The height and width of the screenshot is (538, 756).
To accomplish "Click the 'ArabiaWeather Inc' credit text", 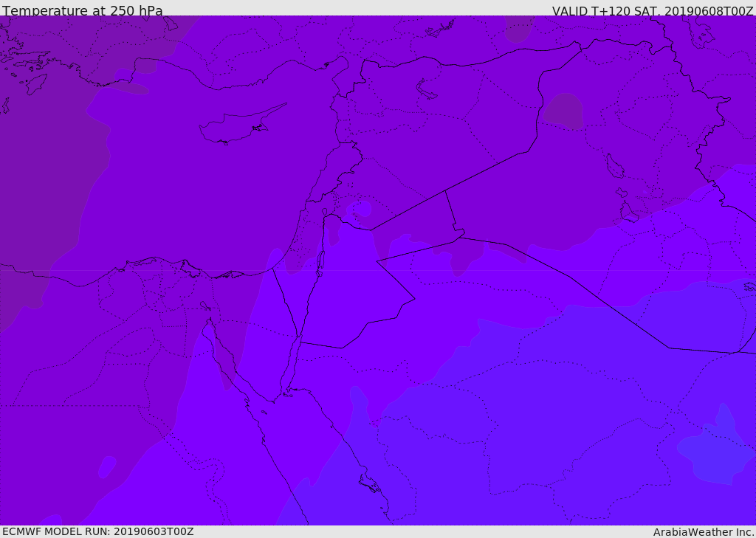I will point(704,532).
